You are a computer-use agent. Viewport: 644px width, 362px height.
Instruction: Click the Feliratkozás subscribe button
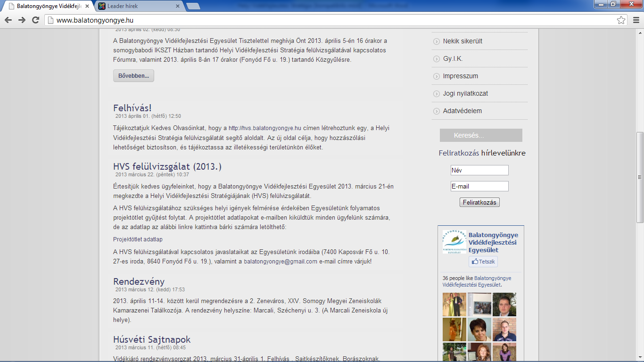coord(479,202)
